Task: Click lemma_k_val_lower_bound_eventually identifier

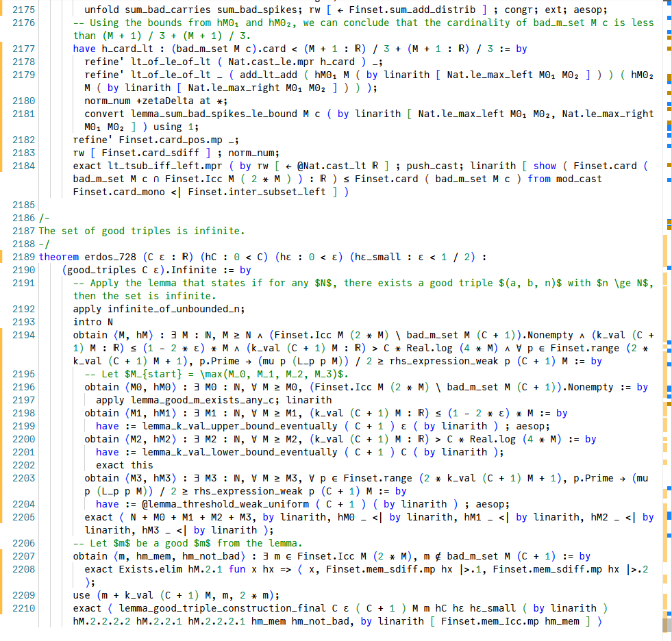Action: tap(240, 452)
